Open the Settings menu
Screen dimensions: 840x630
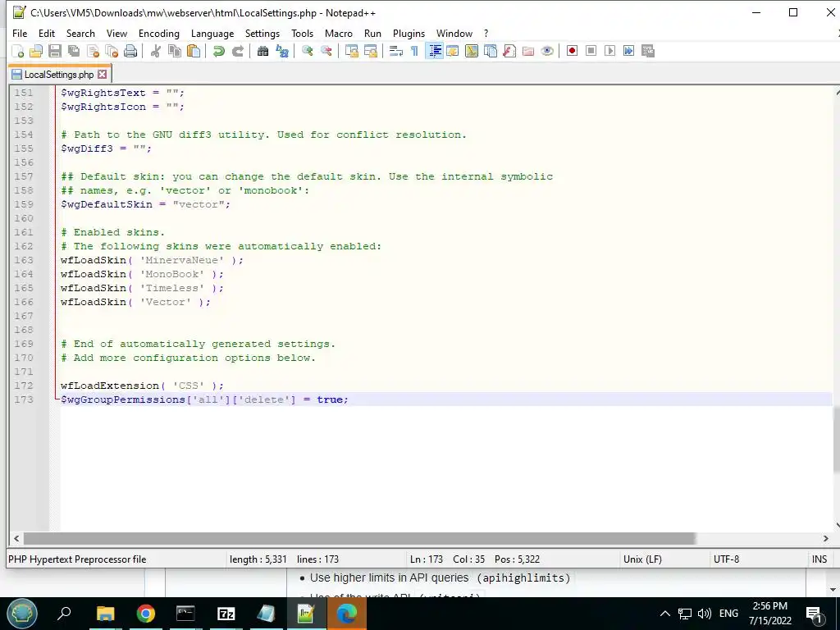262,33
